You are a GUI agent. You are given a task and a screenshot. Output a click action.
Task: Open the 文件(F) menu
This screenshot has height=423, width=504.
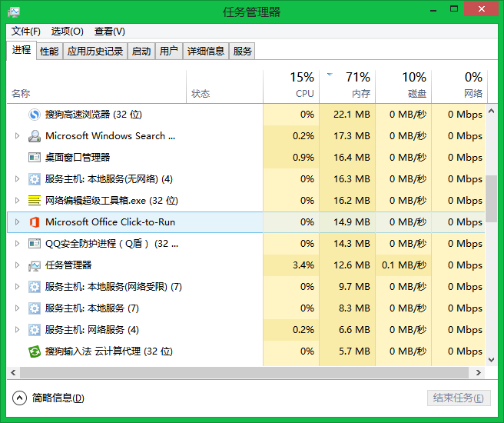pos(26,32)
